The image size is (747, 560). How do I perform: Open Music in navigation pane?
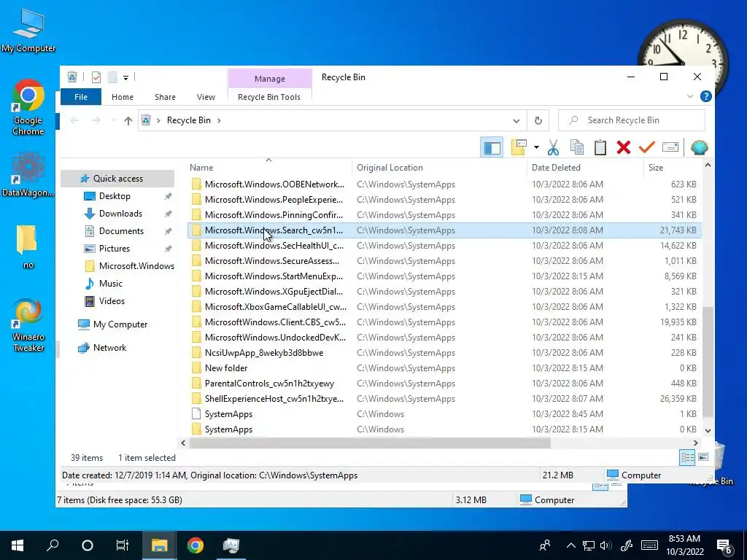(x=111, y=284)
